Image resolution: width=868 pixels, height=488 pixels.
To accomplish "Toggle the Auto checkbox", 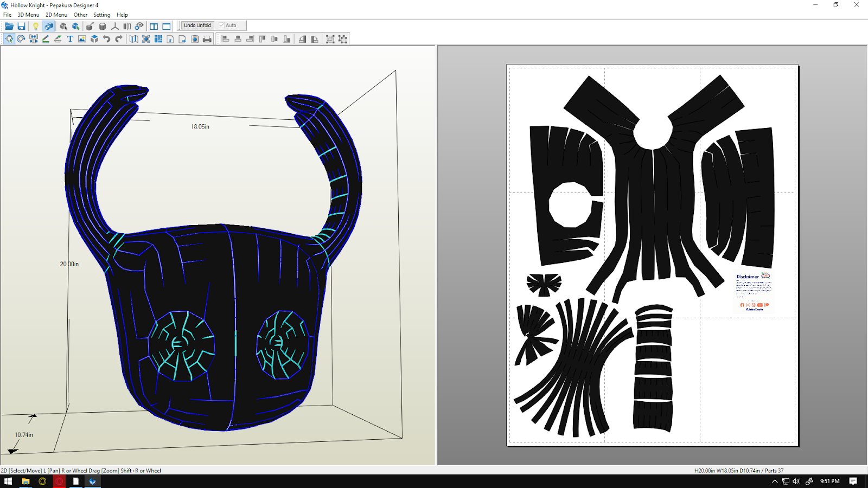I will (228, 25).
